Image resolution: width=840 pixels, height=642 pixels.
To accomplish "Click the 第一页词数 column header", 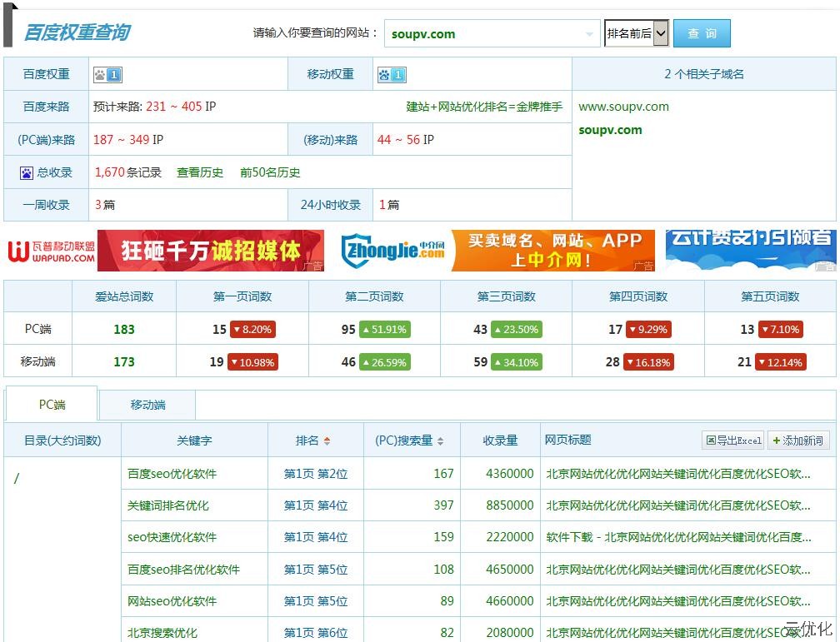I will [242, 296].
